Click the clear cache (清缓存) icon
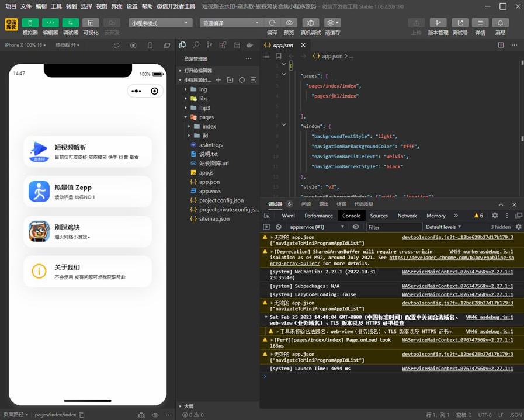Image resolution: width=524 pixels, height=420 pixels. click(332, 23)
